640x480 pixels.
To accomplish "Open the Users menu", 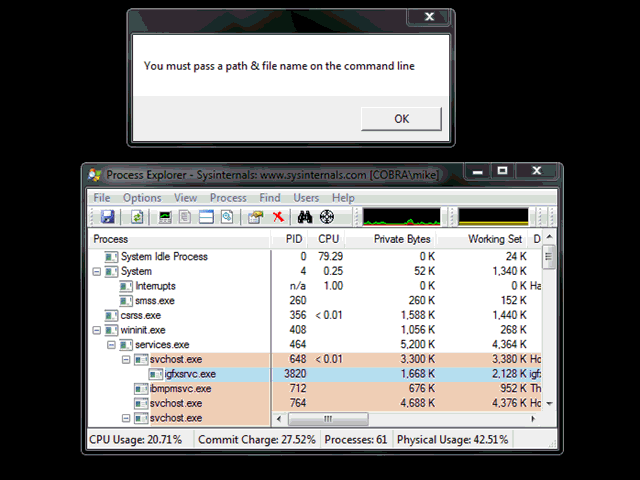I will [306, 198].
